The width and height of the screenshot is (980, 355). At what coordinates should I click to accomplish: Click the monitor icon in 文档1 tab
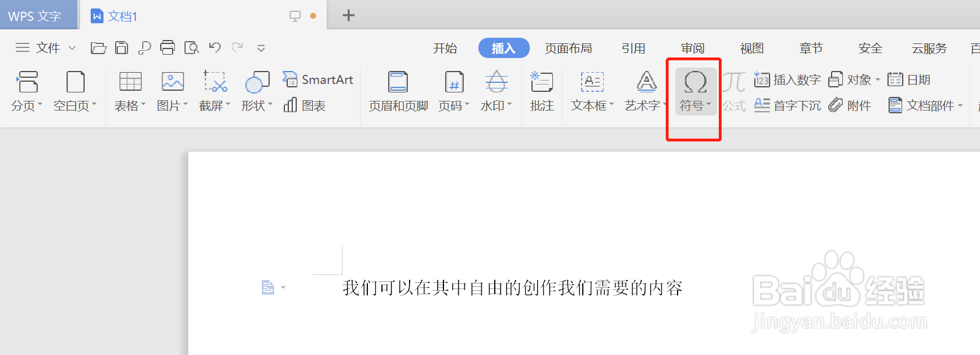(295, 16)
